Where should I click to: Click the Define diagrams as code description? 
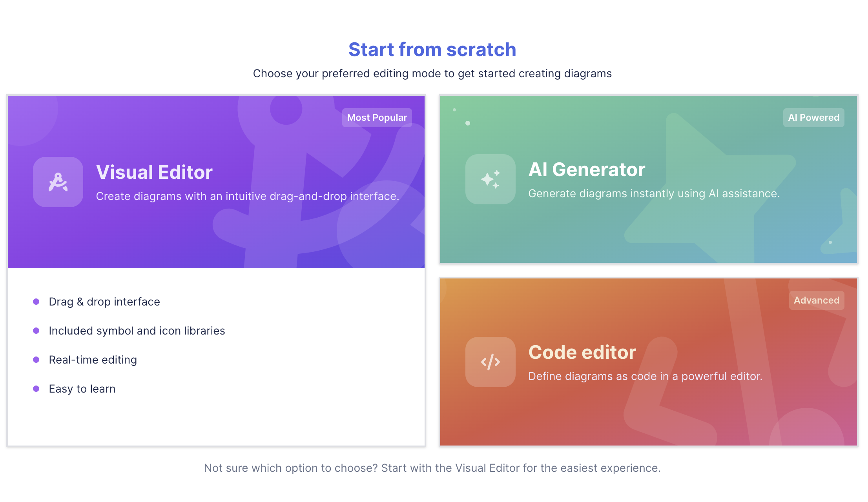coord(645,376)
